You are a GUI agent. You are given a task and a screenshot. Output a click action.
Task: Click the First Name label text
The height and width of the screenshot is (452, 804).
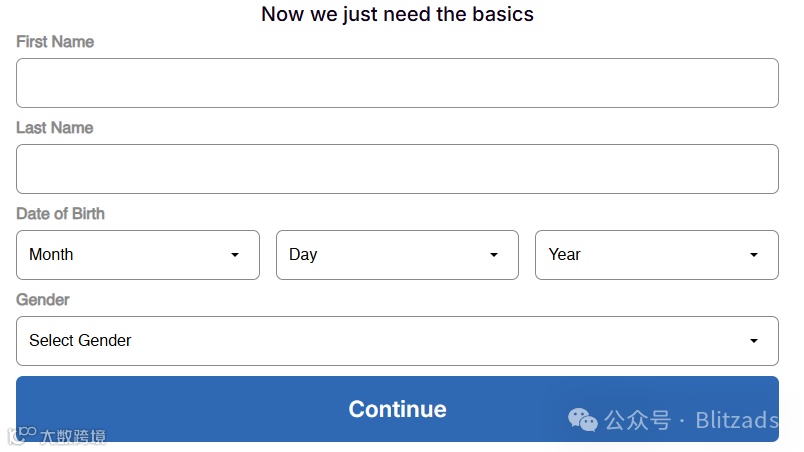[55, 42]
